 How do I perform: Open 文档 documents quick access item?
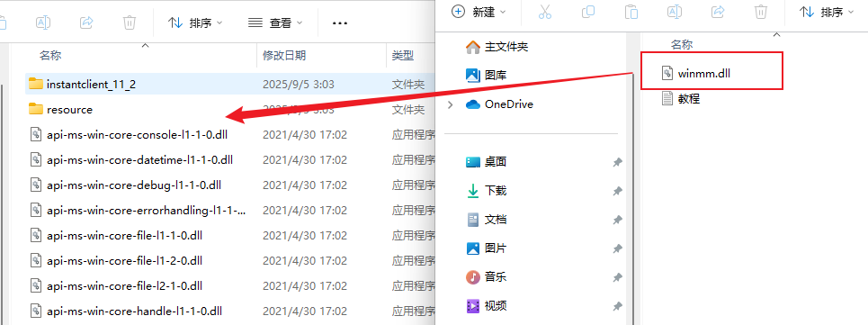(x=486, y=220)
